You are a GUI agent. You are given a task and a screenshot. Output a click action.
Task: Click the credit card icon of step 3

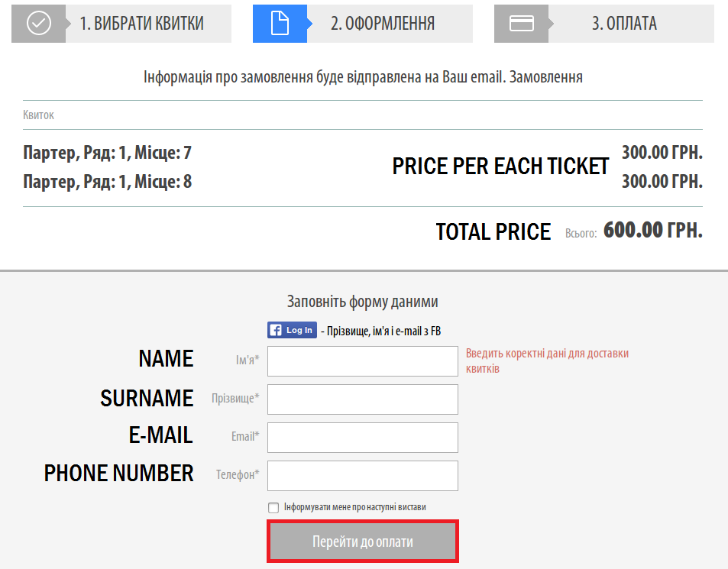click(522, 23)
